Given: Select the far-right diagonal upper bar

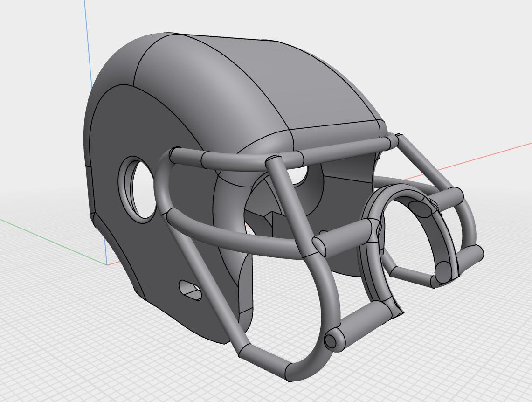Looking at the screenshot, I should point(426,162).
